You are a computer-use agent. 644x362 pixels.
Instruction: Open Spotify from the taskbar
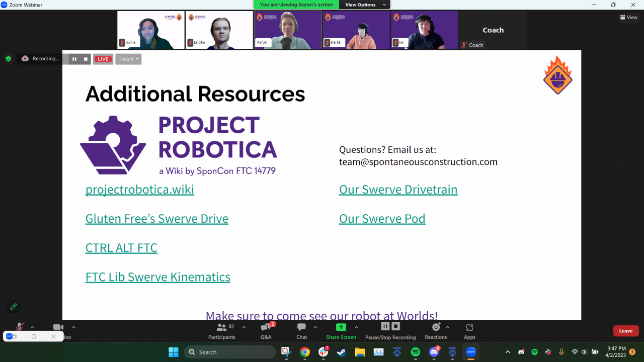tap(416, 352)
